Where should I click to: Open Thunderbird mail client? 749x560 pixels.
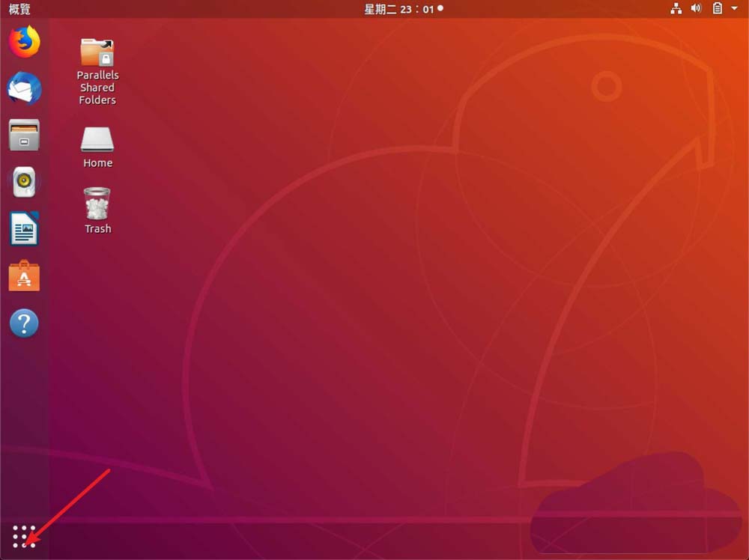click(x=24, y=89)
